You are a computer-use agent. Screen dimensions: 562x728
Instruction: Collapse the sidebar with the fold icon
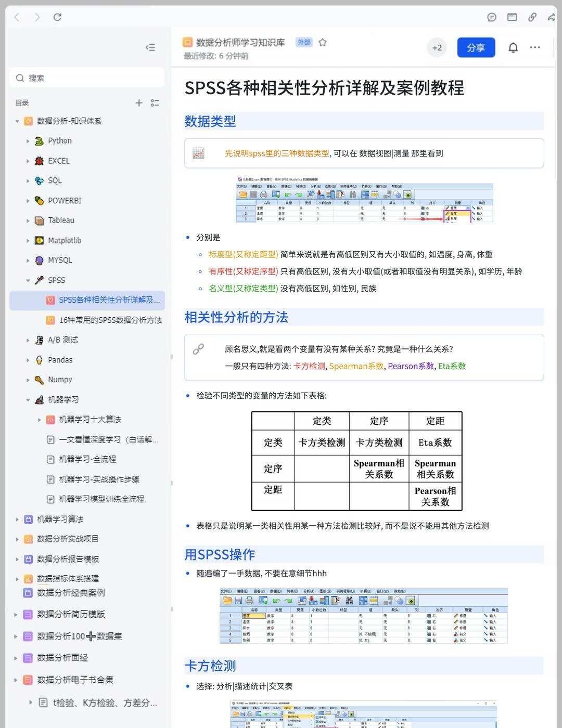coord(150,47)
